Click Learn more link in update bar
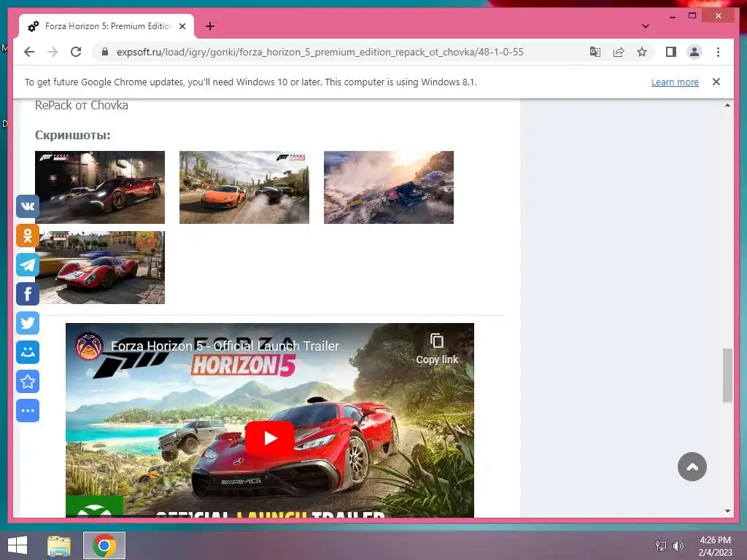Screen dimensions: 747x560 675,82
